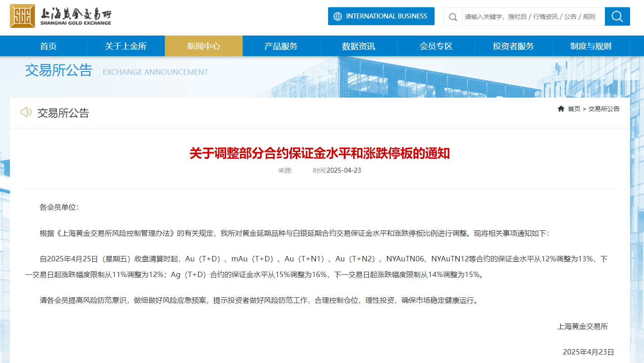The width and height of the screenshot is (644, 363).
Task: Open the 投资者服务 menu
Action: click(x=514, y=46)
